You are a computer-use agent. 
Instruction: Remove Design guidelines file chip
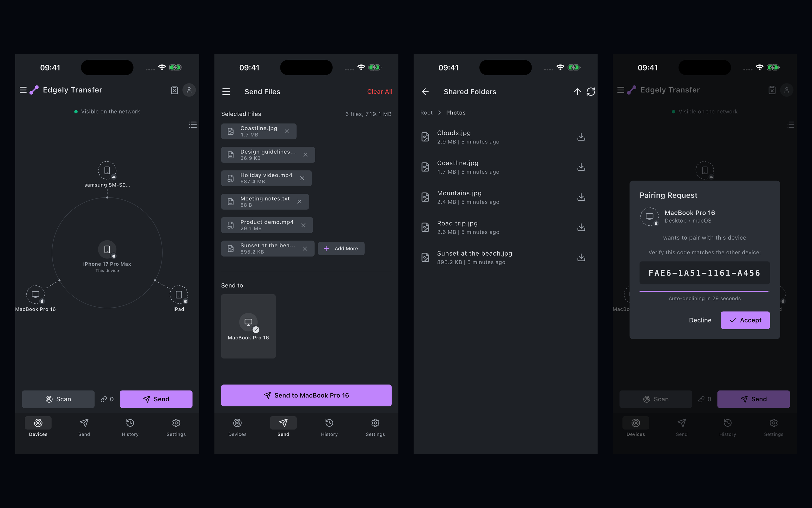point(305,155)
